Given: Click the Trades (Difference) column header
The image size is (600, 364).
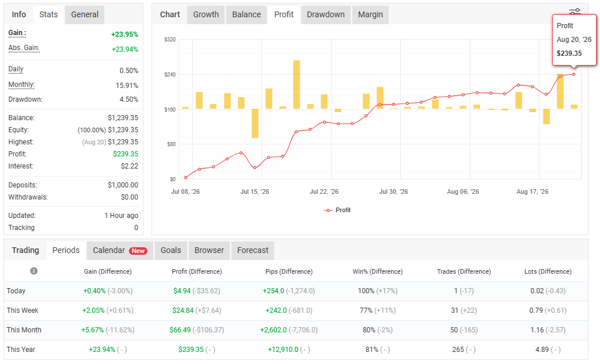Looking at the screenshot, I should 464,271.
